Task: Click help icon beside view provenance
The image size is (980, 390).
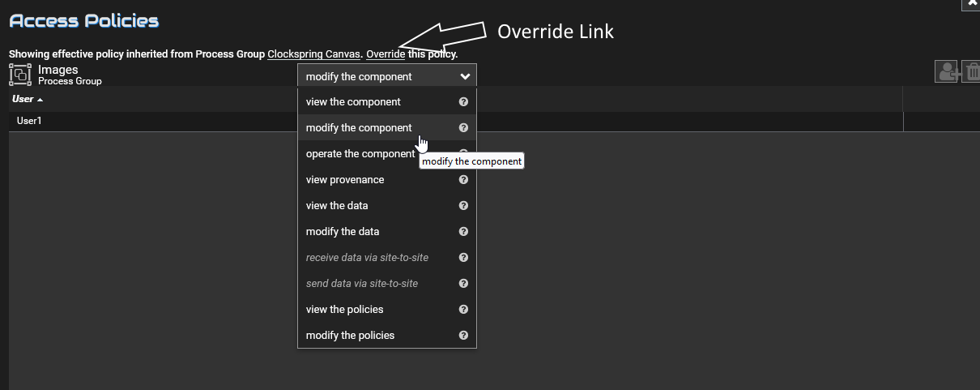Action: [463, 180]
